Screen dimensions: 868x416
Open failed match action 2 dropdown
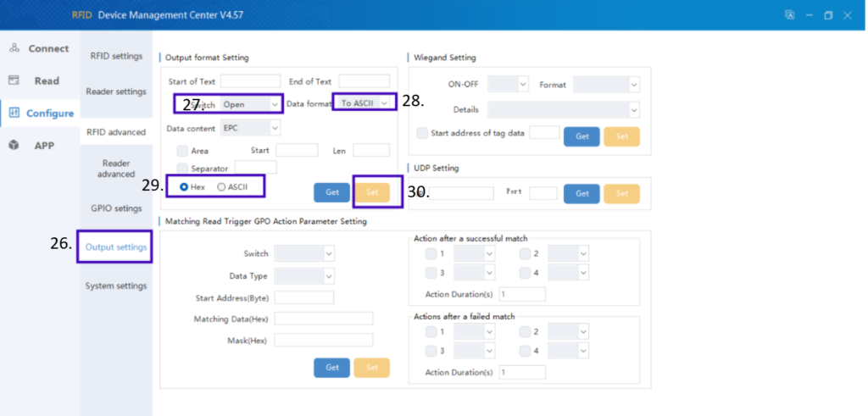[x=569, y=332]
